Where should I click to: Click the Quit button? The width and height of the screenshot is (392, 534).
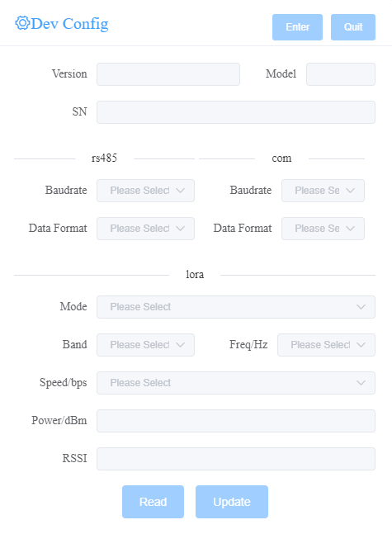(353, 27)
